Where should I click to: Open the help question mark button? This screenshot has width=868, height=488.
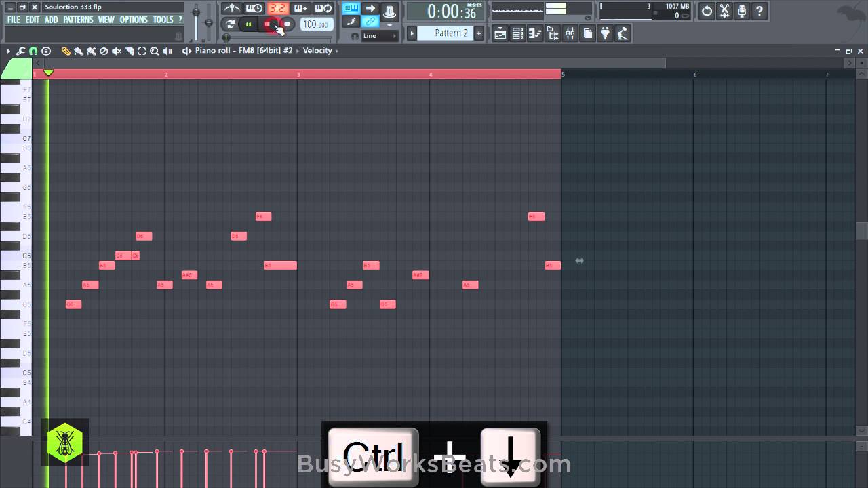pos(759,11)
